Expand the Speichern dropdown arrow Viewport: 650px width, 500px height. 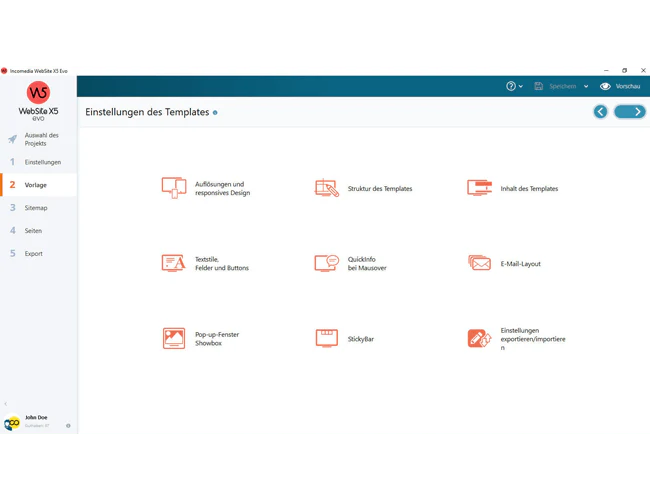(586, 86)
